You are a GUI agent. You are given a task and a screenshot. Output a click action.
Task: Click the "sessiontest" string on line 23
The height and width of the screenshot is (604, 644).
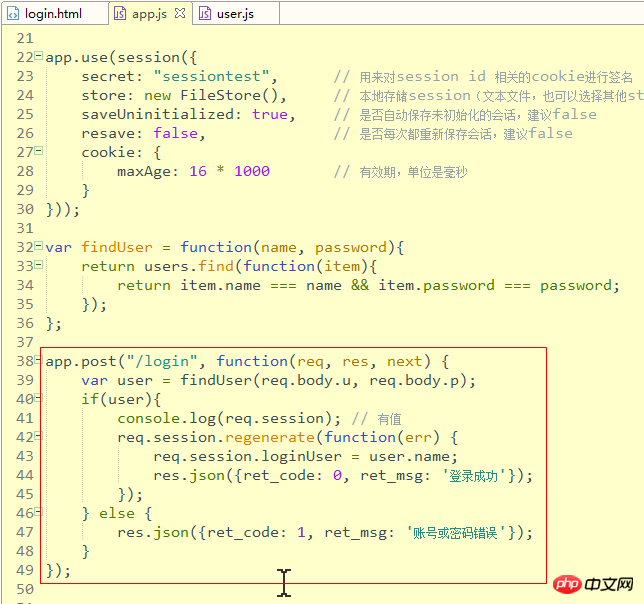[x=212, y=76]
